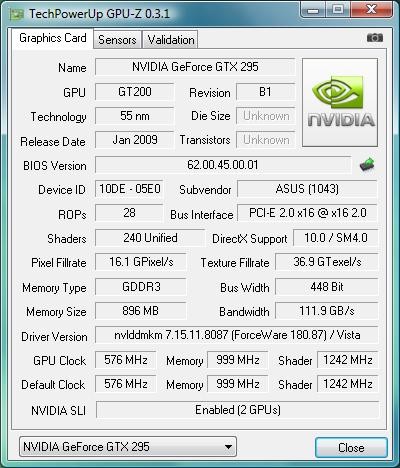
Task: Click Device ID 10DE - 05E0 field
Action: [130, 189]
